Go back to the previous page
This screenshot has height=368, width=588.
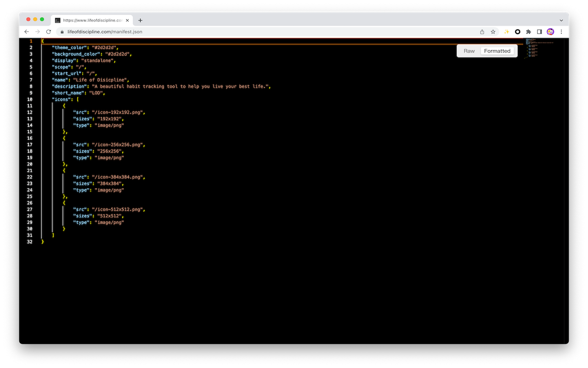pyautogui.click(x=27, y=32)
